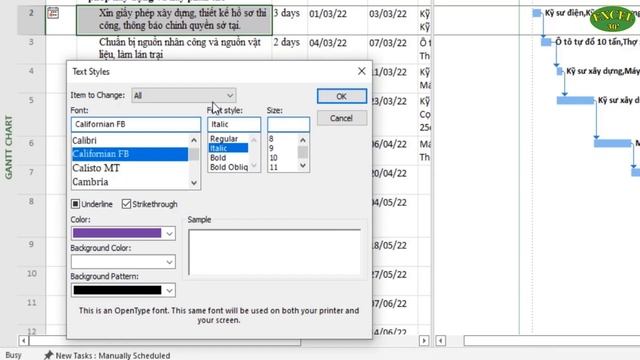Click size list scroll up arrow
The width and height of the screenshot is (640, 360).
(302, 140)
